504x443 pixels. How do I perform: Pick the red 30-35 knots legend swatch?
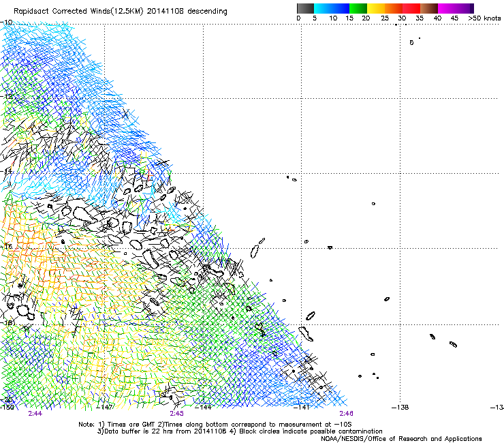pos(411,8)
